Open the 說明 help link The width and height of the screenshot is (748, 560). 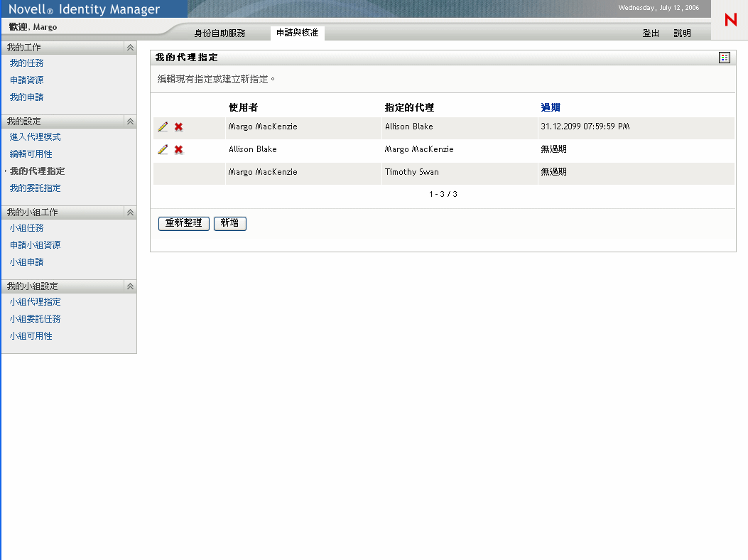point(682,33)
